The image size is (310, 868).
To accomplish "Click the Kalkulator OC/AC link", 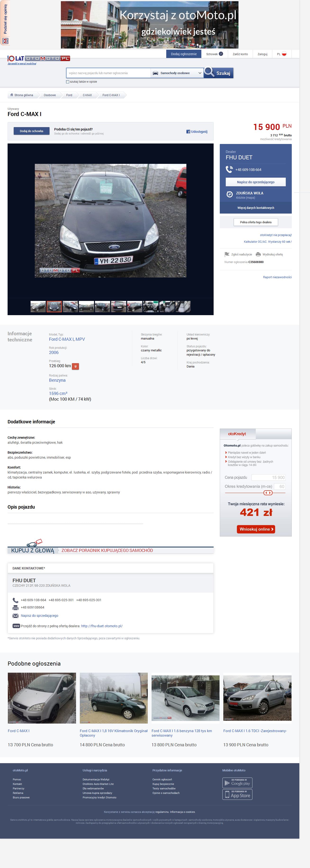I will (268, 242).
